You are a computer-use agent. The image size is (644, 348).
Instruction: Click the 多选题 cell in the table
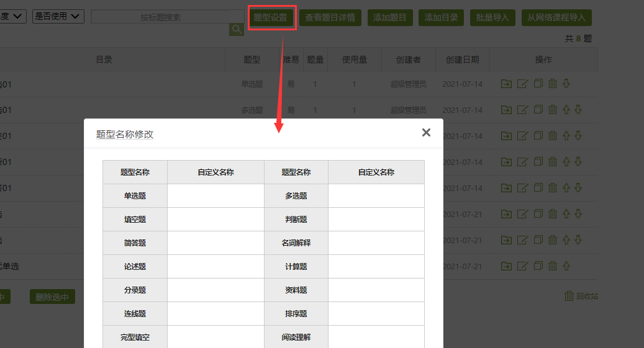tap(252, 110)
